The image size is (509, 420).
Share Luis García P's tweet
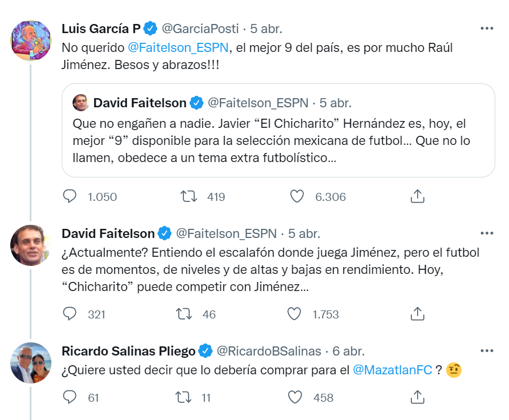pos(418,197)
